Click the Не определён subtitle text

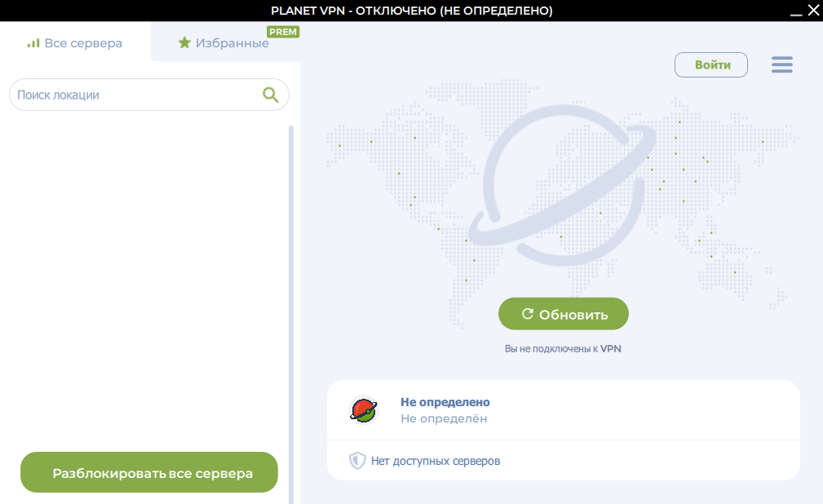[x=444, y=418]
